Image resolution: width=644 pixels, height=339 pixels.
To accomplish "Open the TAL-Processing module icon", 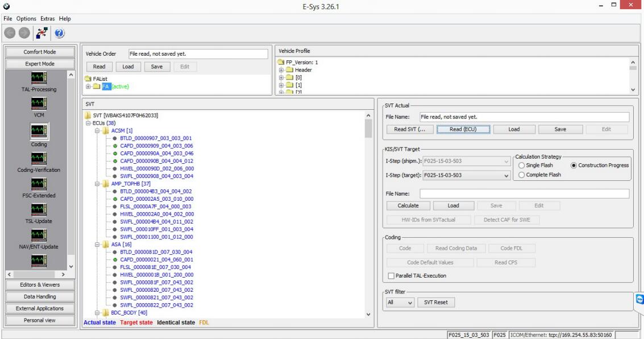I will tap(39, 78).
